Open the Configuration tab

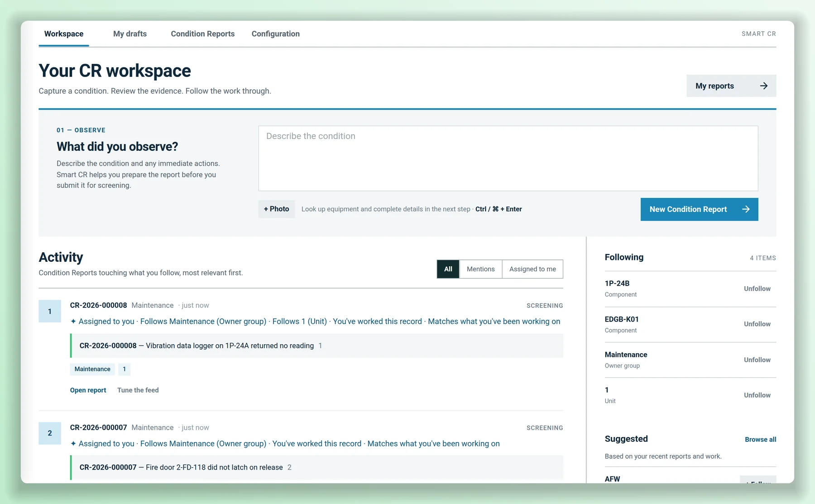(276, 34)
